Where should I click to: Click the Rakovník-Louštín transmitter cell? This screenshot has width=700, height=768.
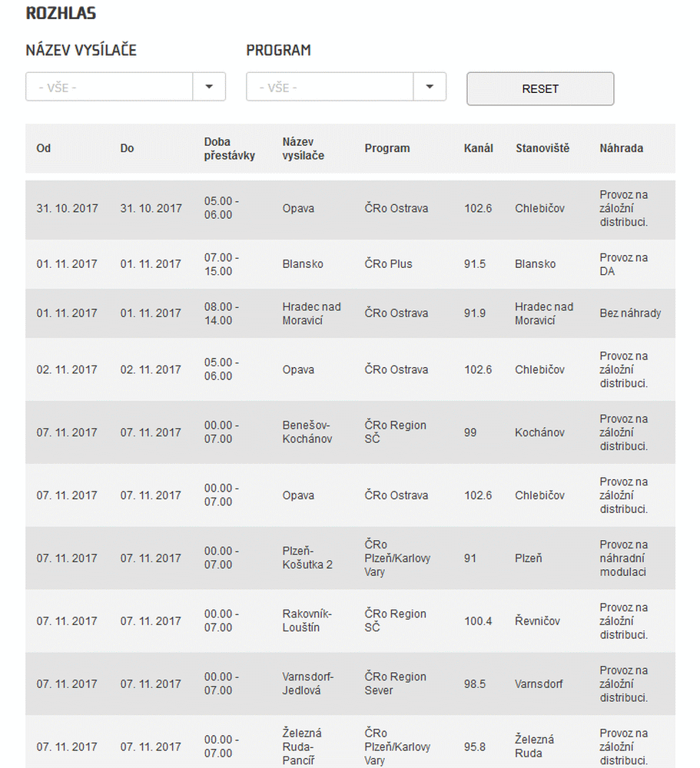tap(307, 621)
